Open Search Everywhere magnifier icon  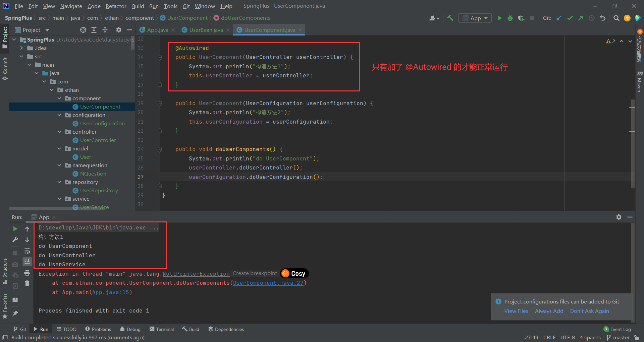click(616, 18)
